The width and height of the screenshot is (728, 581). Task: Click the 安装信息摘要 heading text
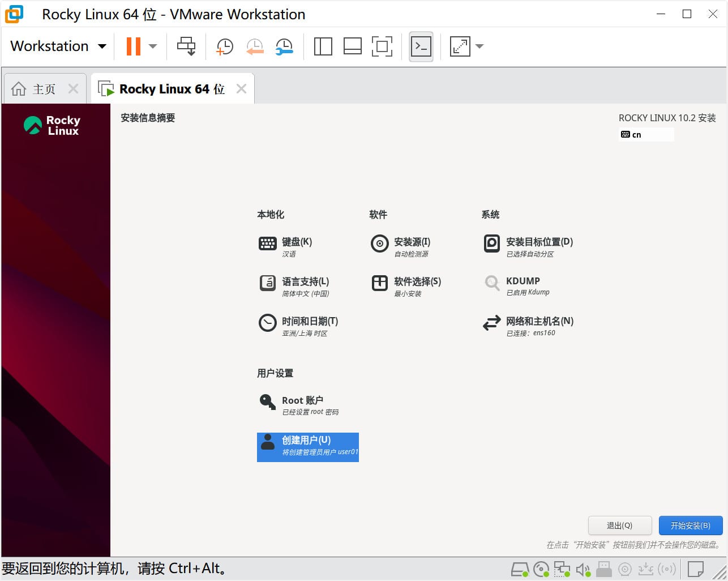(x=148, y=118)
